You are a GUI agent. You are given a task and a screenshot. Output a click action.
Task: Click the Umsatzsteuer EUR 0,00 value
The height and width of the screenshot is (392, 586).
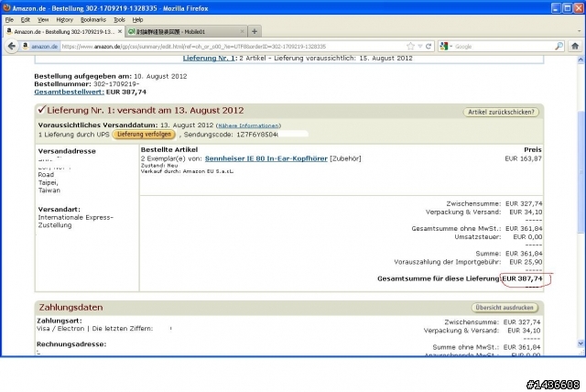pos(527,237)
